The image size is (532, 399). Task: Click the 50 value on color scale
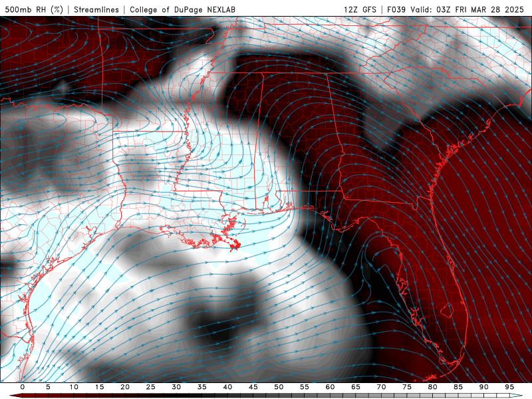point(279,387)
